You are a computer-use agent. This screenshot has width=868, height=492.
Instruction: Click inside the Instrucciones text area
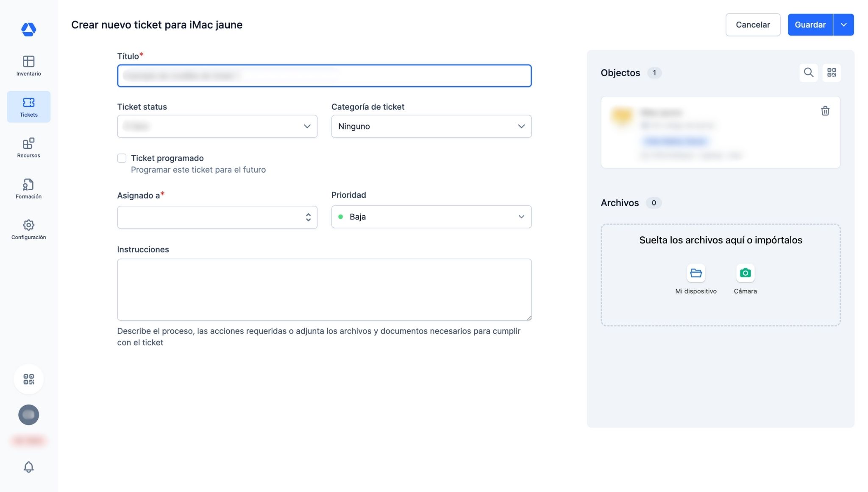pyautogui.click(x=324, y=289)
